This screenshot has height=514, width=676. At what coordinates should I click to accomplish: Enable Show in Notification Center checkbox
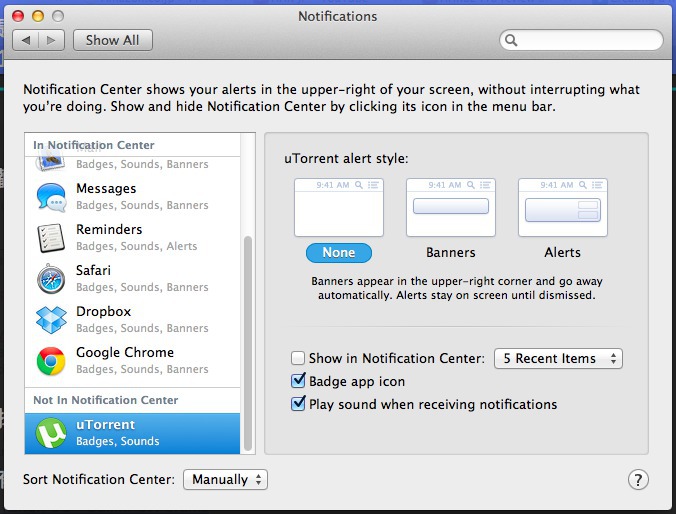[x=298, y=359]
